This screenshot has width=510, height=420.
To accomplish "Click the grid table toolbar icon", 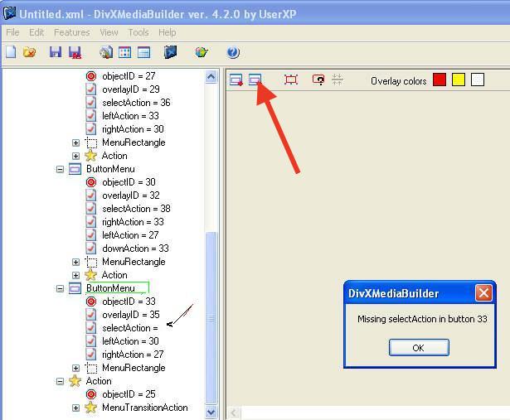I will (x=125, y=52).
